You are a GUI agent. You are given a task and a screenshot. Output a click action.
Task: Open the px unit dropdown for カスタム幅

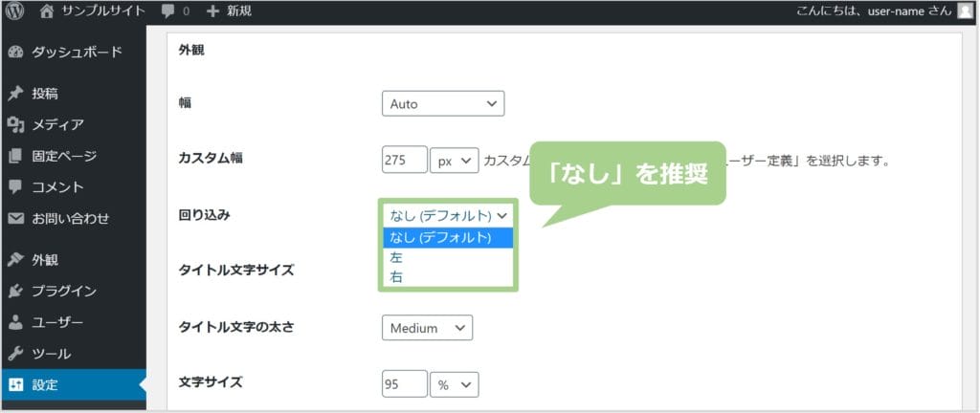(x=454, y=160)
